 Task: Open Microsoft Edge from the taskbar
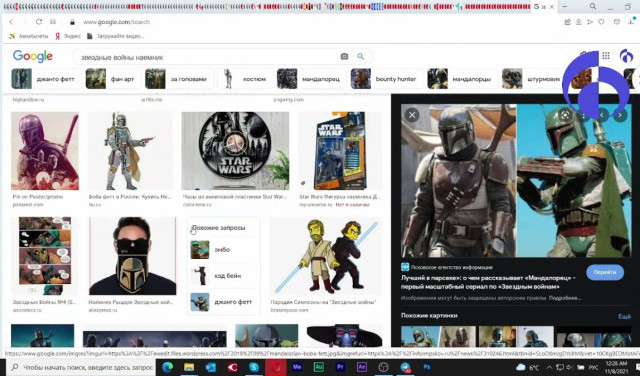click(x=167, y=367)
